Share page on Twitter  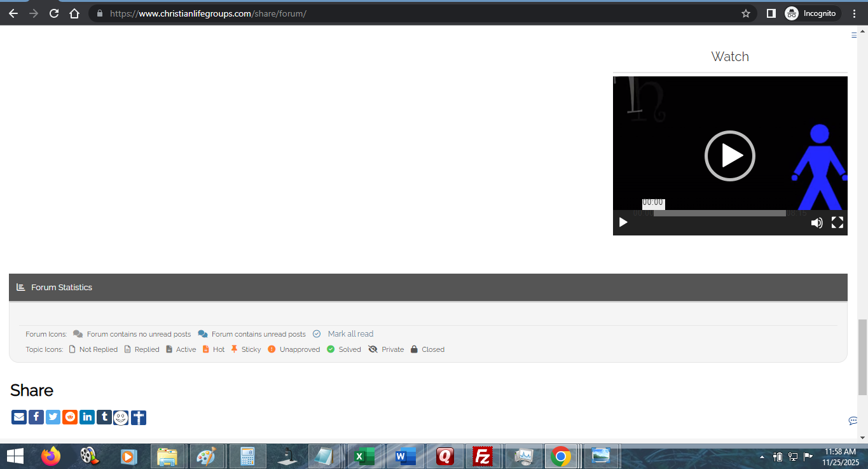53,417
